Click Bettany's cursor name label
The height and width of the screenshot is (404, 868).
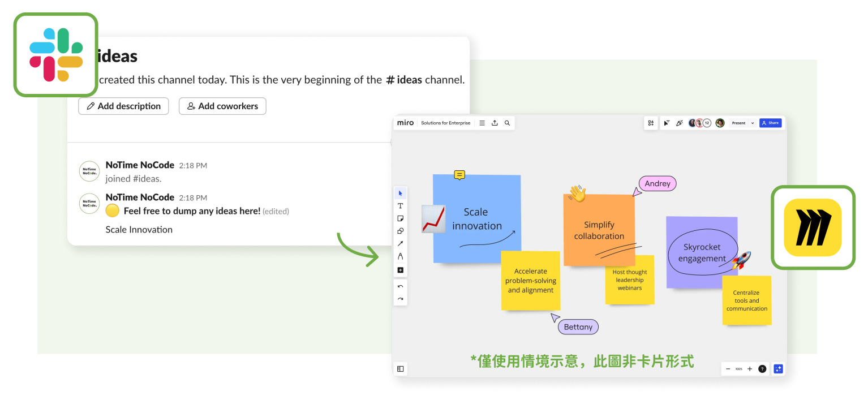tap(578, 327)
